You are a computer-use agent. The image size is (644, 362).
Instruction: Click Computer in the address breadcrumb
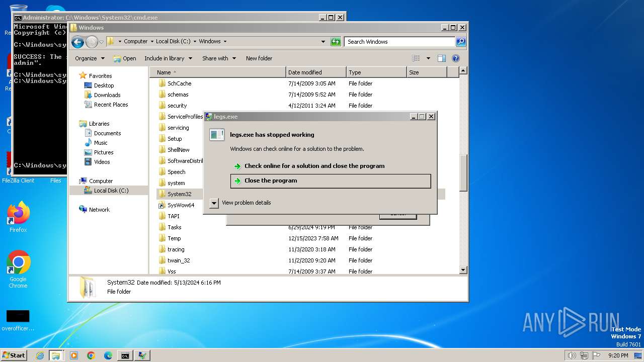click(x=135, y=42)
